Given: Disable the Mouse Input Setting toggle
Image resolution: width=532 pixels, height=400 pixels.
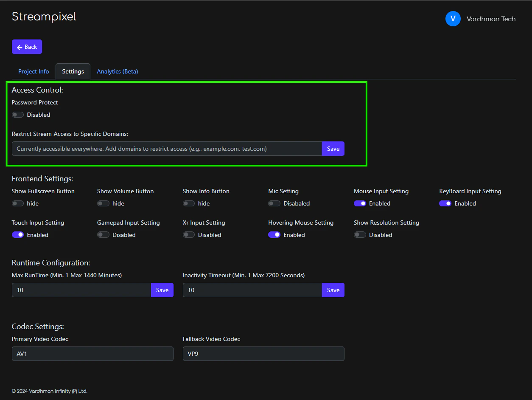Looking at the screenshot, I should [360, 203].
